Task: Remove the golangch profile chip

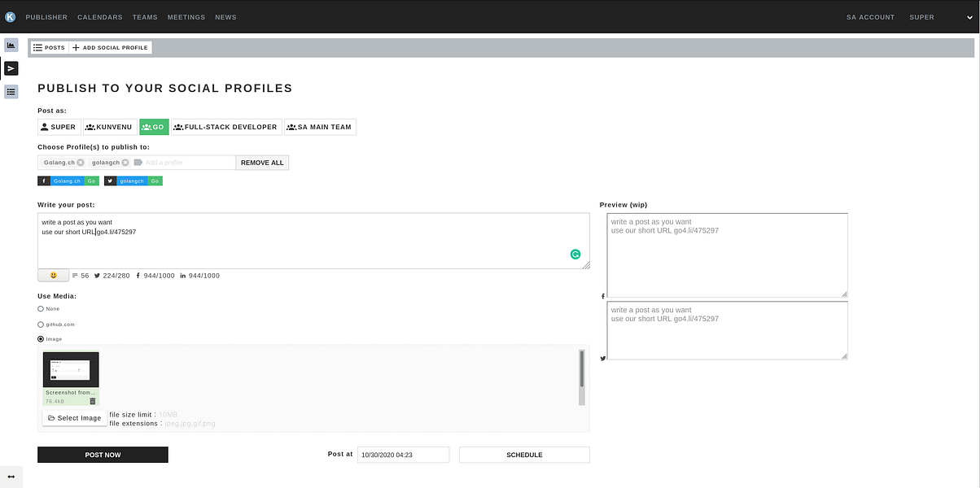Action: [x=125, y=163]
